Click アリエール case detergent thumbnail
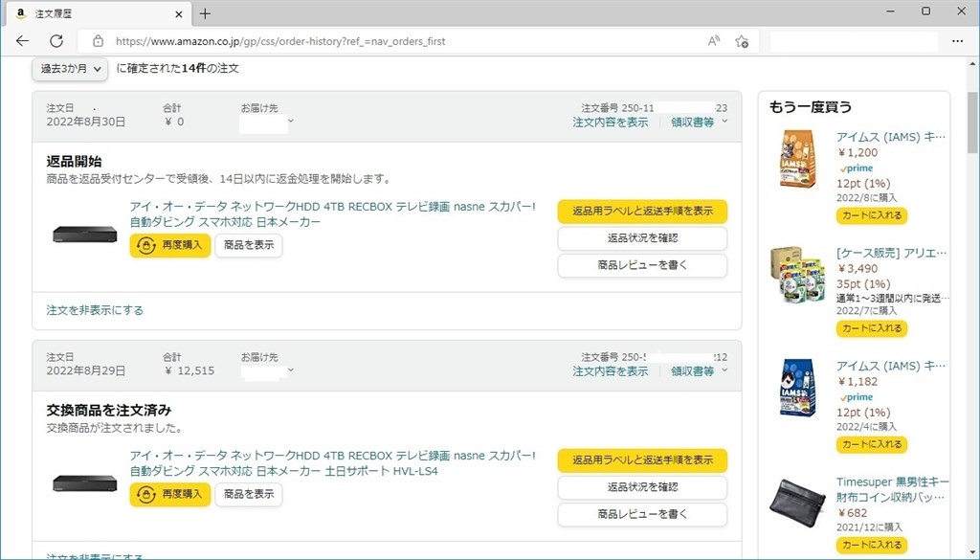 pyautogui.click(x=797, y=274)
